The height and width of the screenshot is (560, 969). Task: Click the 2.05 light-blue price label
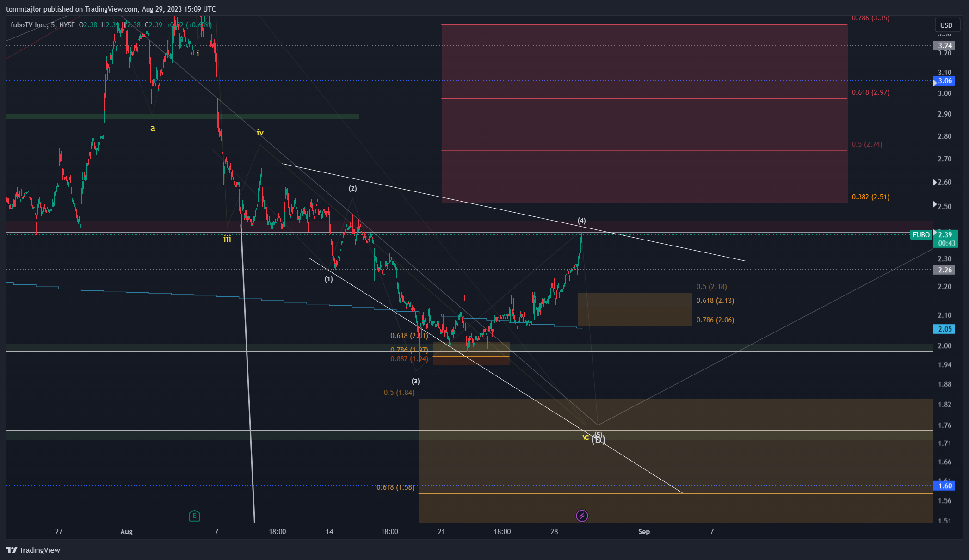(x=944, y=329)
